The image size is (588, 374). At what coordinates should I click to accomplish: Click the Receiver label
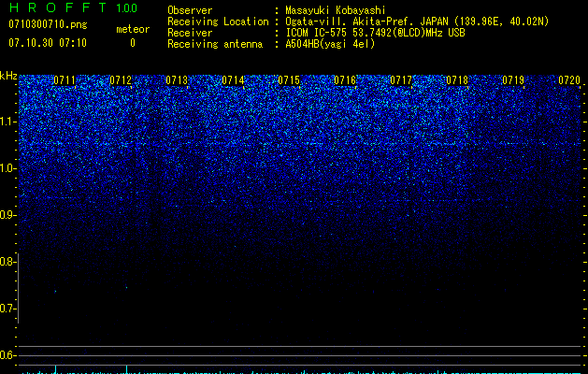coord(190,33)
